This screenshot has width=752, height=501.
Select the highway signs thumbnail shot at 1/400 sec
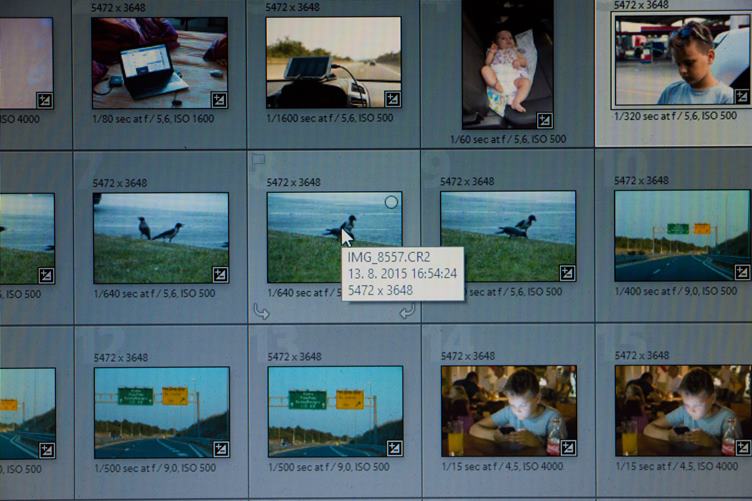pyautogui.click(x=680, y=235)
